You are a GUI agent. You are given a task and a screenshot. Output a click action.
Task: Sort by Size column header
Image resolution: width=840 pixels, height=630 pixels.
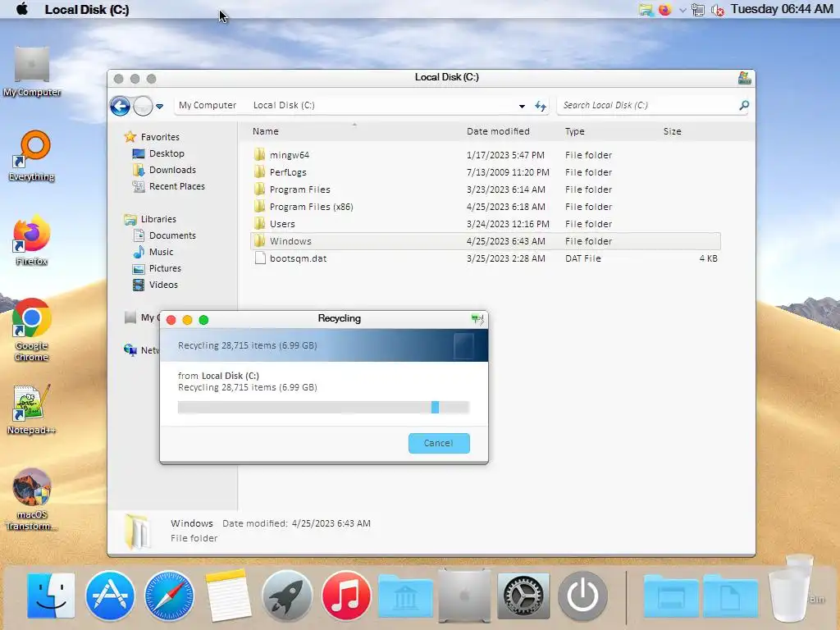pos(673,131)
